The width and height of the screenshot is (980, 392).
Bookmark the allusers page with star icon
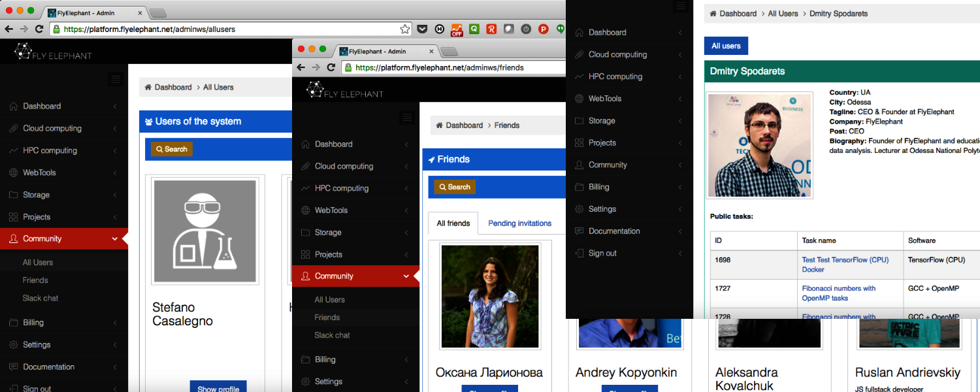pyautogui.click(x=405, y=29)
